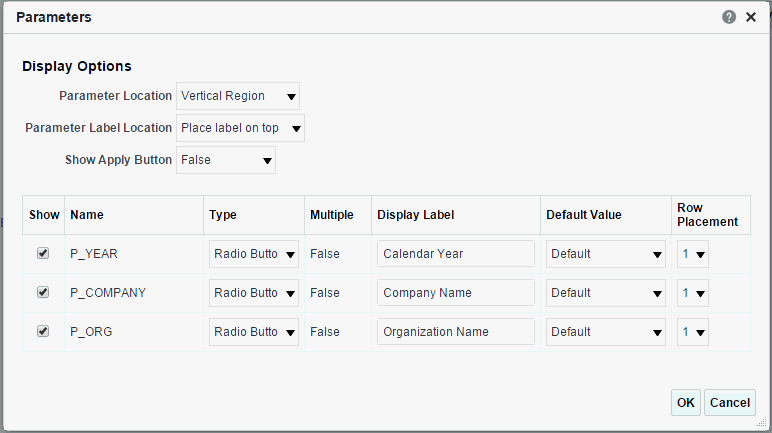Open Default Value dropdown for P_COMPANY

tap(606, 293)
